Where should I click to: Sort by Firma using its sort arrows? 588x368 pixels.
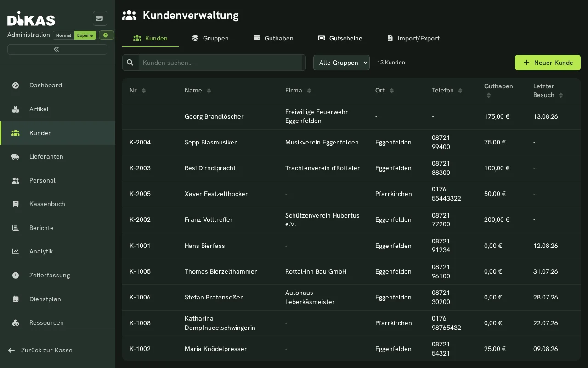click(x=309, y=91)
